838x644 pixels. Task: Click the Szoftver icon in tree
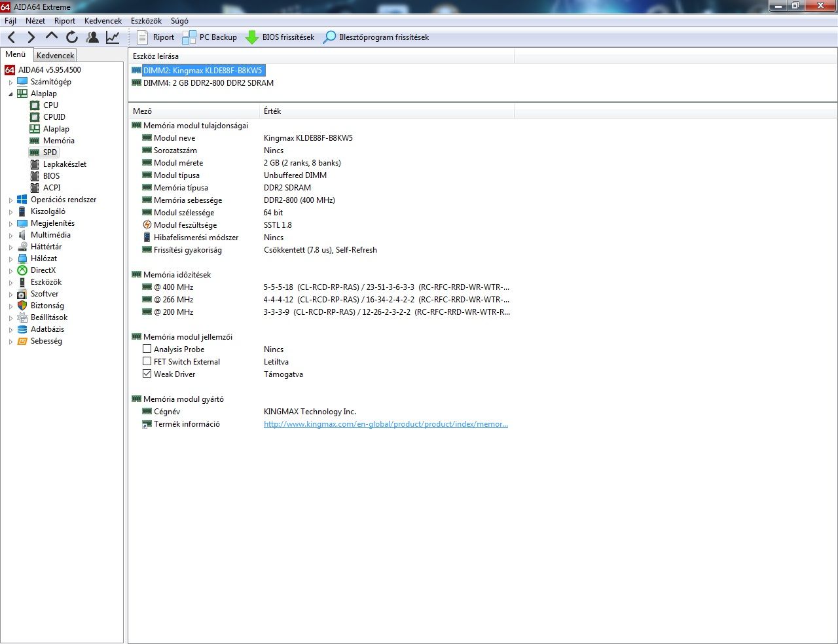[22, 293]
